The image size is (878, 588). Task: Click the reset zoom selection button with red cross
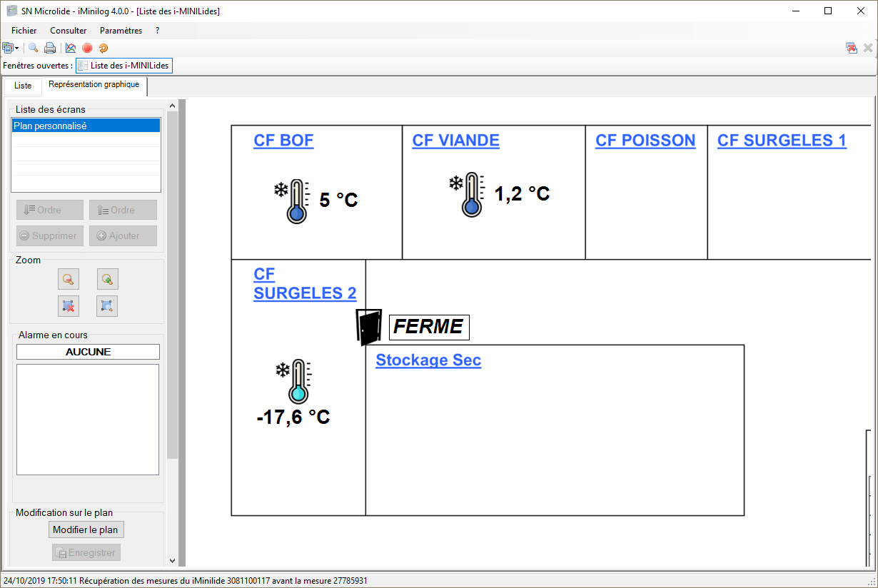coord(69,305)
